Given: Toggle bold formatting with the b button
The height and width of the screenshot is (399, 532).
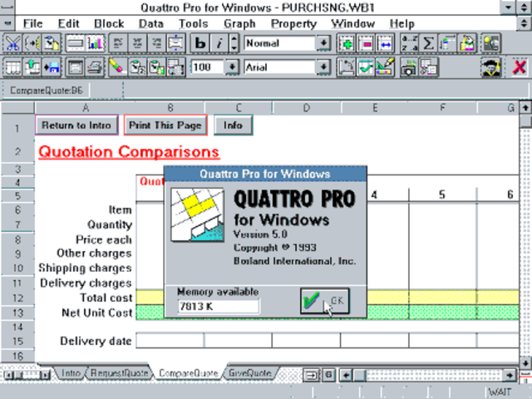Looking at the screenshot, I should (199, 43).
